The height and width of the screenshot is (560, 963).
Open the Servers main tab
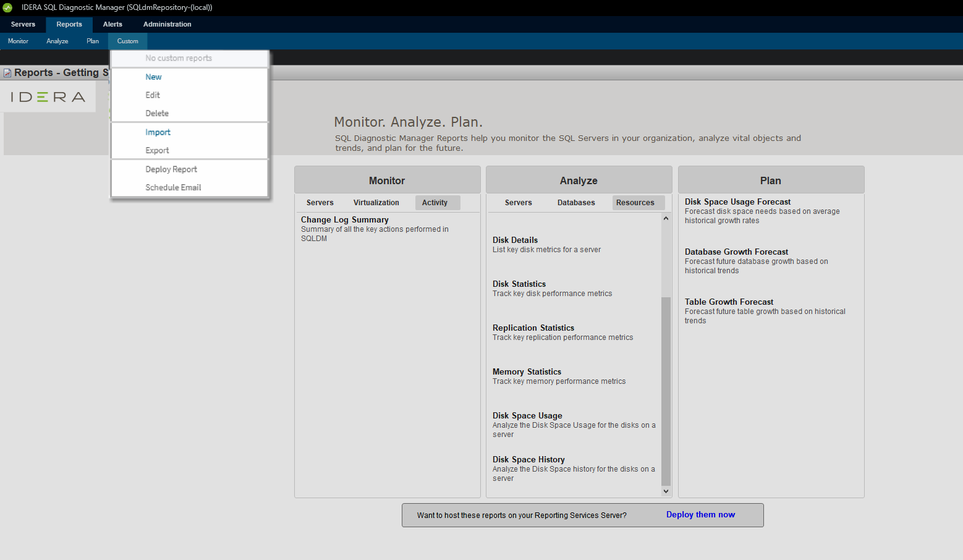tap(23, 24)
